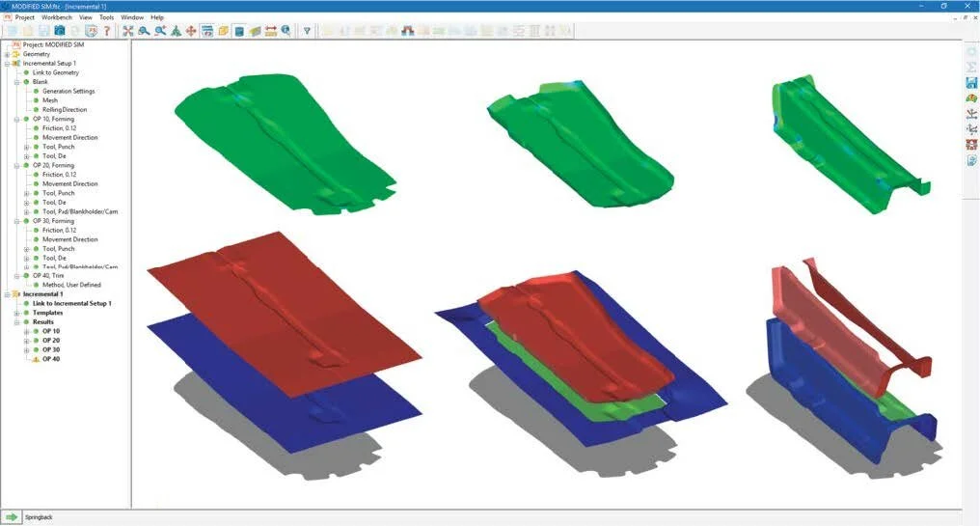Image resolution: width=980 pixels, height=526 pixels.
Task: Click the report page icon in right sidebar
Action: (971, 161)
